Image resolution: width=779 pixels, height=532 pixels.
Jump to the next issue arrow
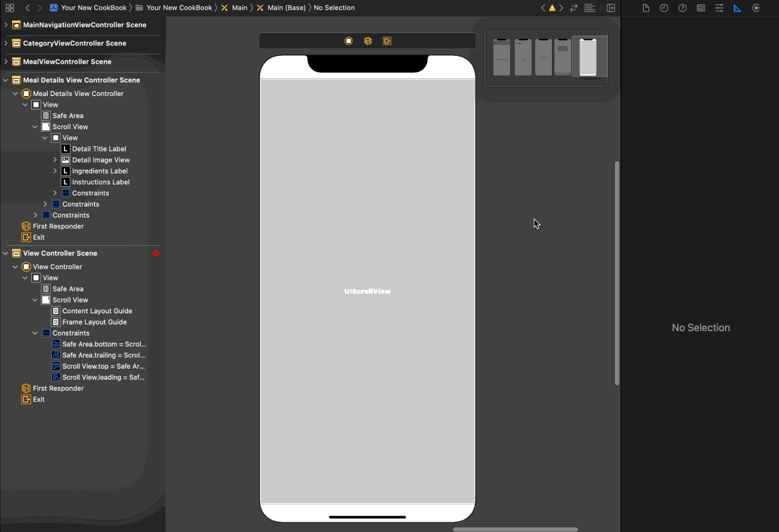561,8
